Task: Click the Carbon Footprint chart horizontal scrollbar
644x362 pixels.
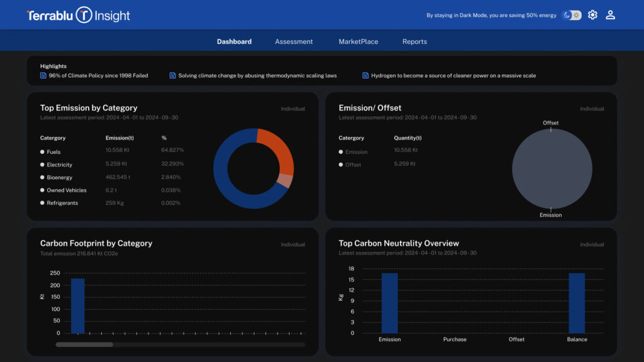Action: pos(84,344)
